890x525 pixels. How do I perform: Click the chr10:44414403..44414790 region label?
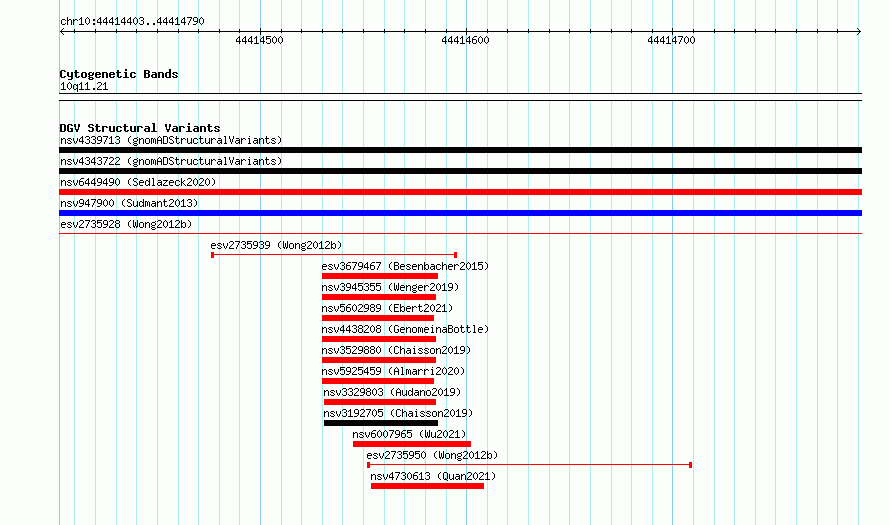coord(132,22)
